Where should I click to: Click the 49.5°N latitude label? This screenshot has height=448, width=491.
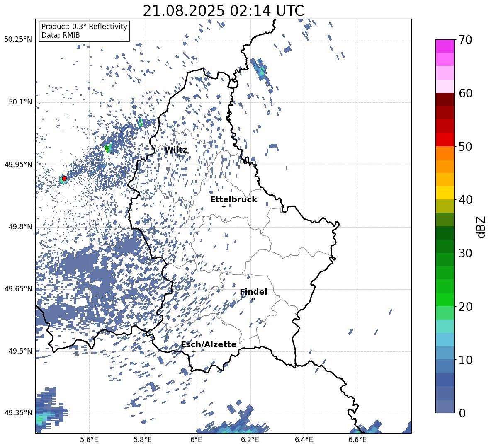pos(21,351)
